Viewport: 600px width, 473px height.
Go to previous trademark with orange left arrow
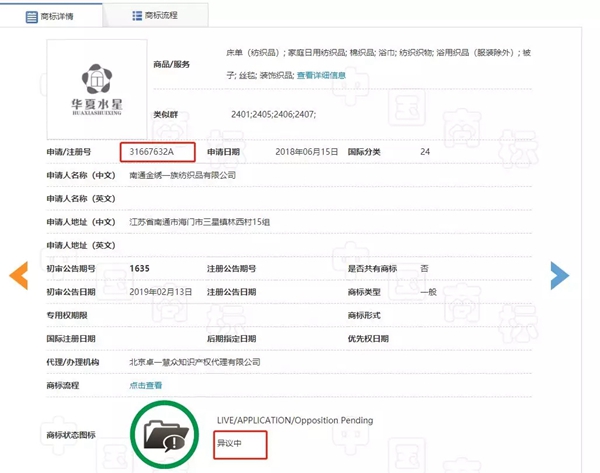point(18,277)
